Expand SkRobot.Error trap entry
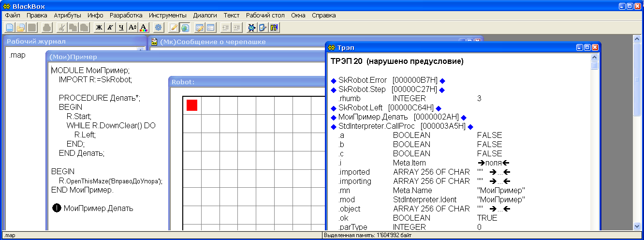Screen dimensions: 644x240 (333, 80)
